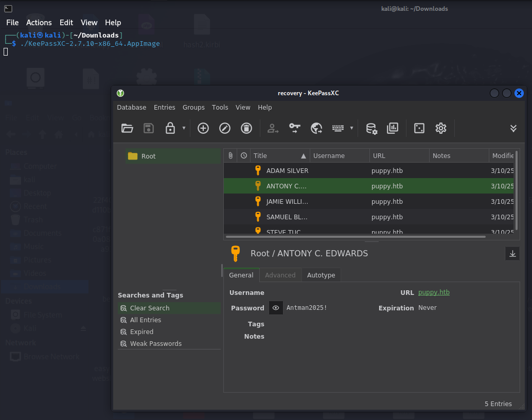Copy URL with the globe toolbar icon
This screenshot has height=420, width=532.
pos(316,128)
